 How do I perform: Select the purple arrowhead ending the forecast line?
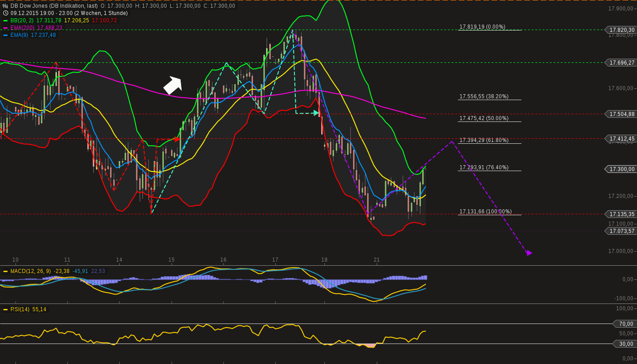[x=529, y=253]
